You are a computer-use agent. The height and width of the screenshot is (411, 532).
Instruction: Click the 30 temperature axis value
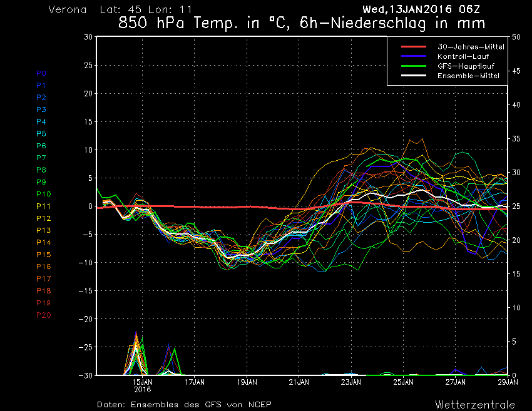(x=88, y=37)
